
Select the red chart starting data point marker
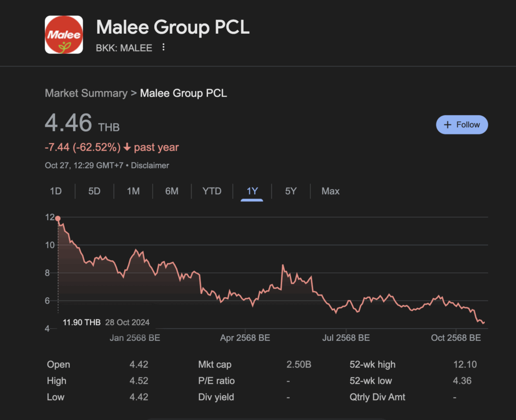pos(58,218)
